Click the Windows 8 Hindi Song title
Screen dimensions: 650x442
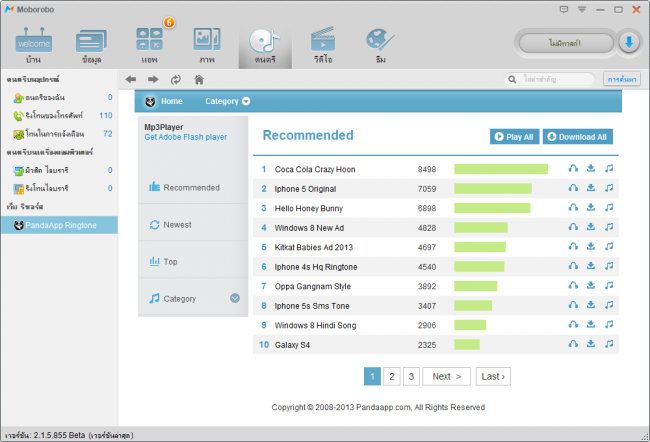[315, 325]
